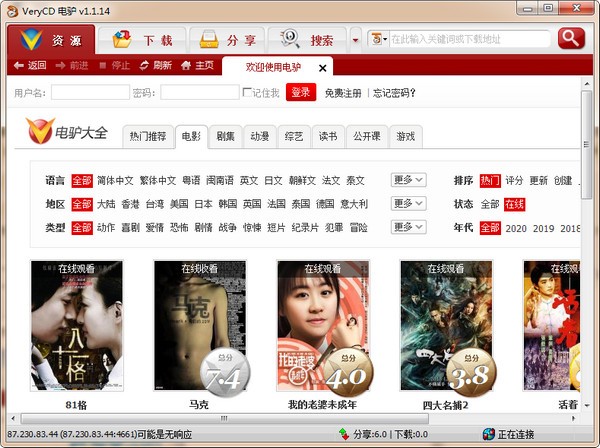
Task: Refresh the page with 刷新
Action: (x=155, y=66)
